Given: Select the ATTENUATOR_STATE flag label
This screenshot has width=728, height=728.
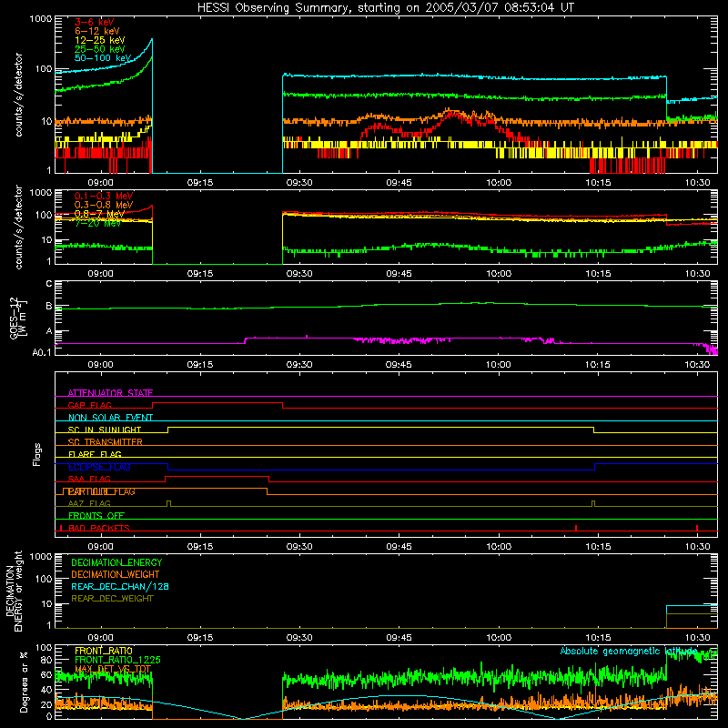Looking at the screenshot, I should (110, 393).
